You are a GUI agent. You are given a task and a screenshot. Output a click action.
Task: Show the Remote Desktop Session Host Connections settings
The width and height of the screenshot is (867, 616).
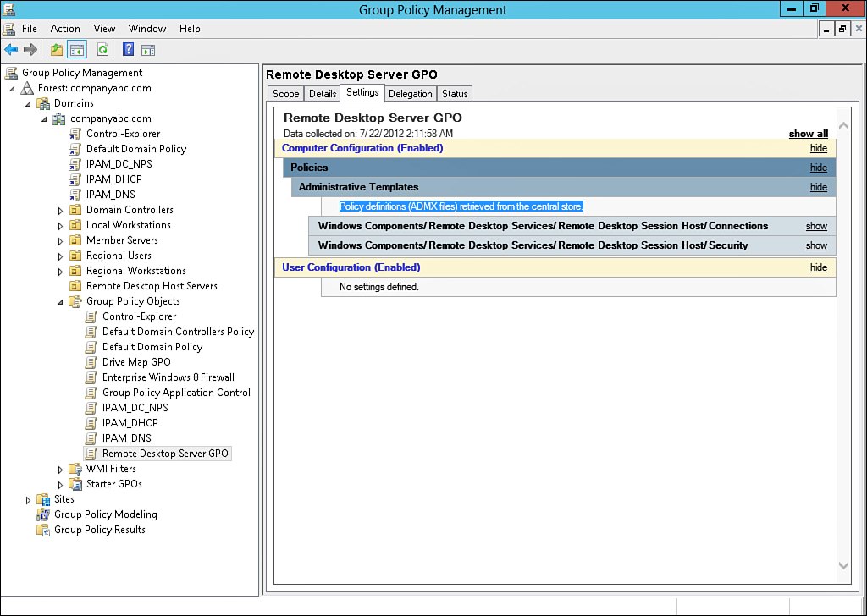(815, 226)
